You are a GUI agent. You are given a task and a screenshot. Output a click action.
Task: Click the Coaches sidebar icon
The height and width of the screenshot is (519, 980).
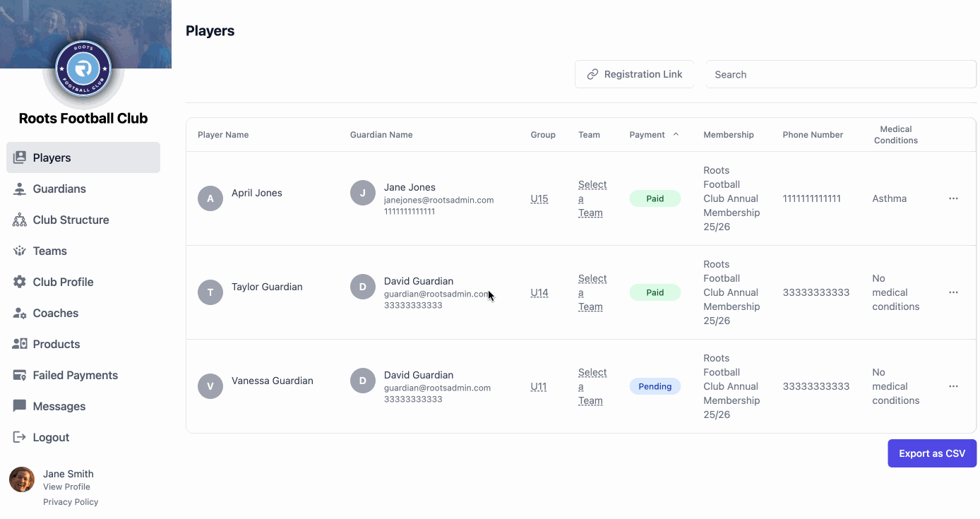(x=20, y=313)
